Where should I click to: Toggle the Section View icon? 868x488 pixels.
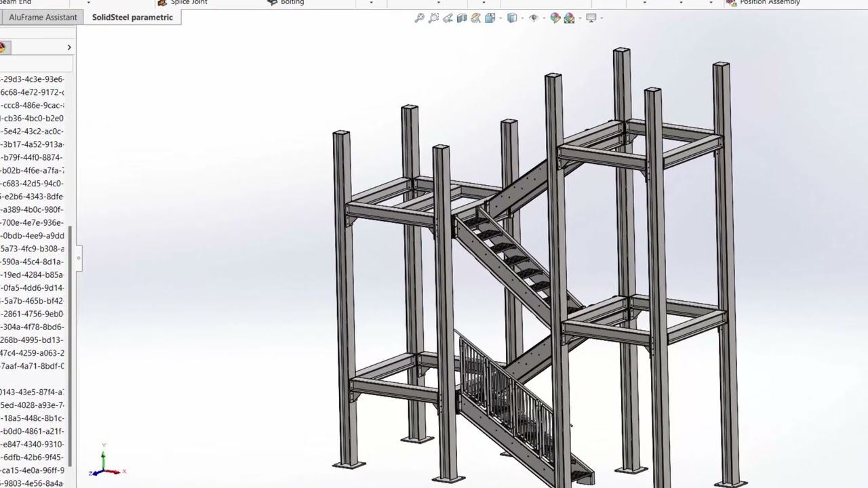pyautogui.click(x=462, y=18)
